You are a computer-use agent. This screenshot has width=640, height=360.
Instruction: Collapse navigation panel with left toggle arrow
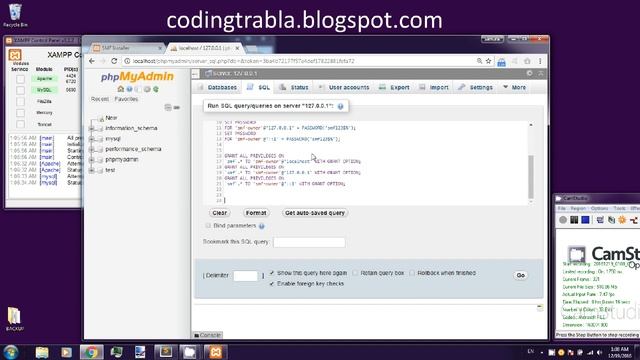pyautogui.click(x=195, y=73)
